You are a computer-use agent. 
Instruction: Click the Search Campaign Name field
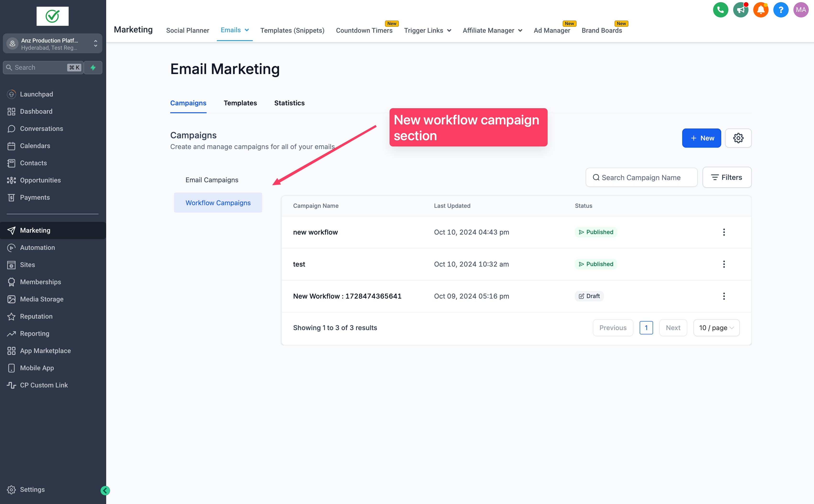coord(641,177)
